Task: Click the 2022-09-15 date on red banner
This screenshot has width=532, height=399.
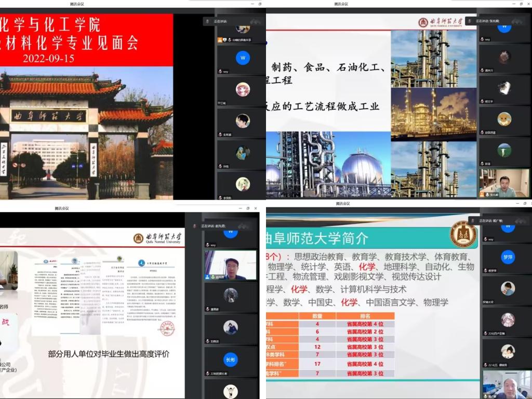Action: [x=48, y=58]
